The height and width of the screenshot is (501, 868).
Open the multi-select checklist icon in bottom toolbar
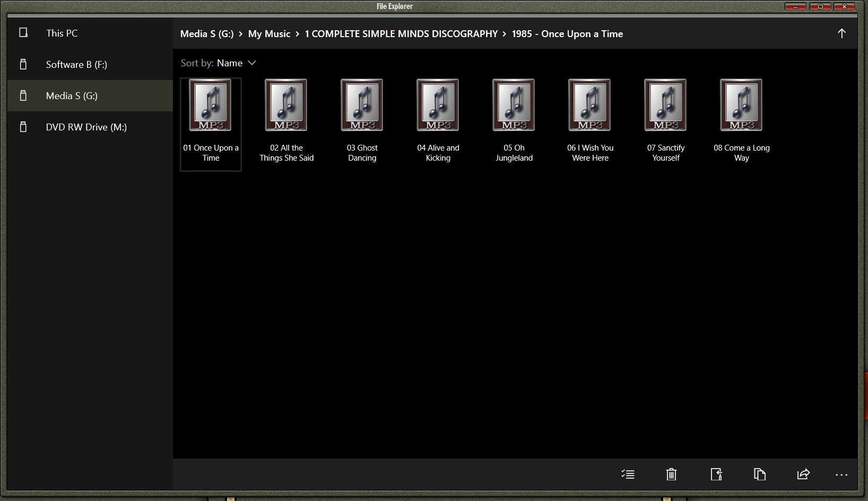(x=628, y=474)
